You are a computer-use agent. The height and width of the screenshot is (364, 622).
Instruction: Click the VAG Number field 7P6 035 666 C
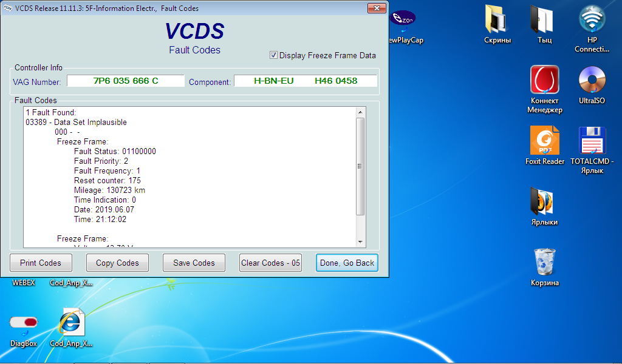[x=126, y=81]
